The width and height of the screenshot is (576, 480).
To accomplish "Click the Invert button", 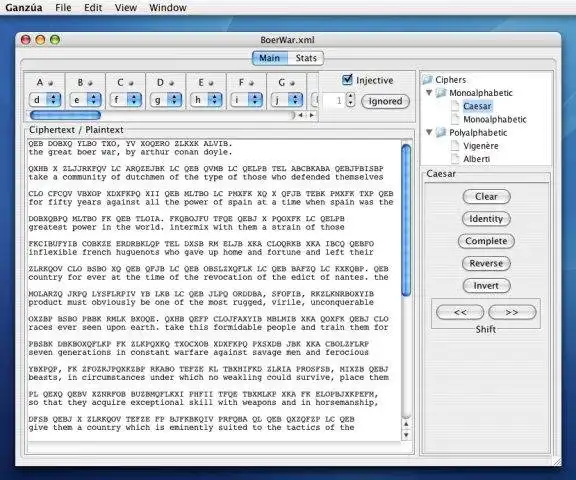I will pos(486,286).
